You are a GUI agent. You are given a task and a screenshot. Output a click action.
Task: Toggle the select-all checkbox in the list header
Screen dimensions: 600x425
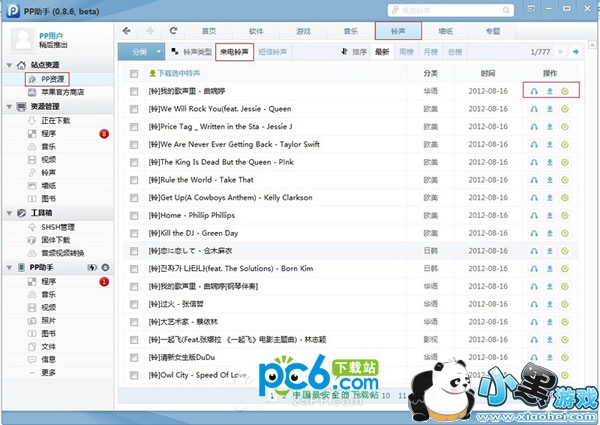click(x=133, y=74)
